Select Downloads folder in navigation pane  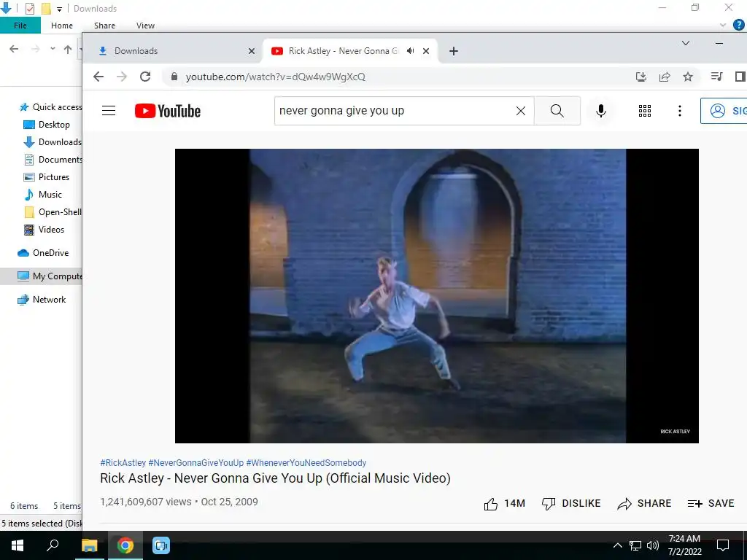point(53,142)
